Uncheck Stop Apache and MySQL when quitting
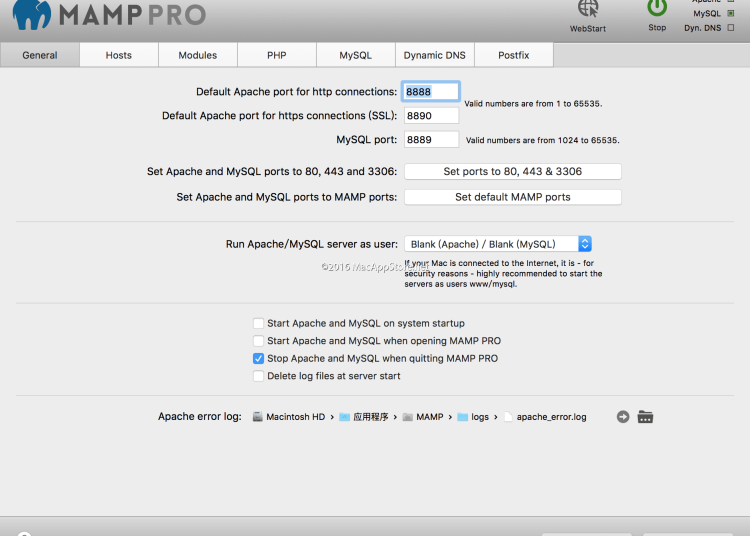 [259, 358]
